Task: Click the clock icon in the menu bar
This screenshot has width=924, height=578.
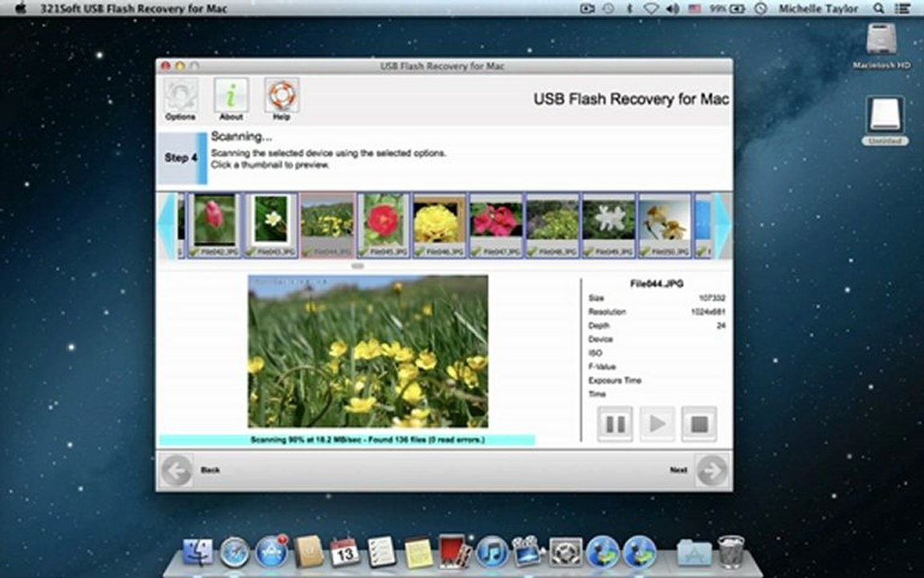Action: click(760, 8)
